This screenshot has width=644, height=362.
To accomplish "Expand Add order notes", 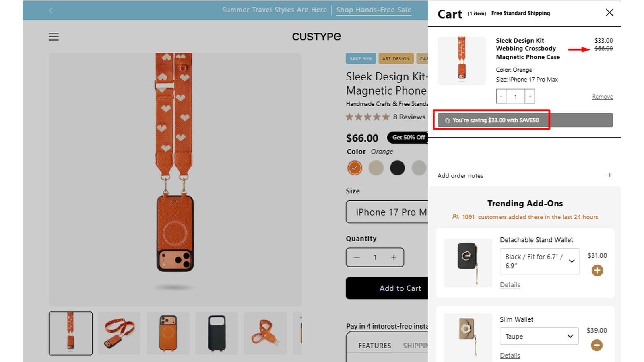I will (x=525, y=175).
